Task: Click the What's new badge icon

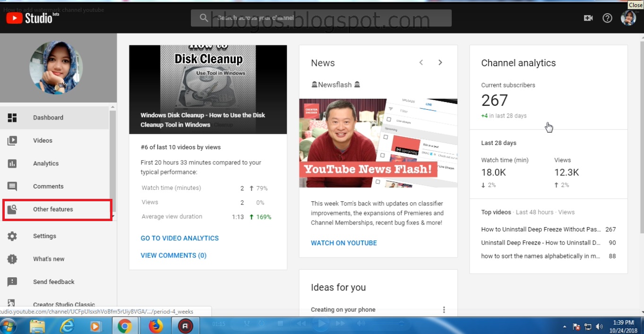Action: click(x=12, y=259)
